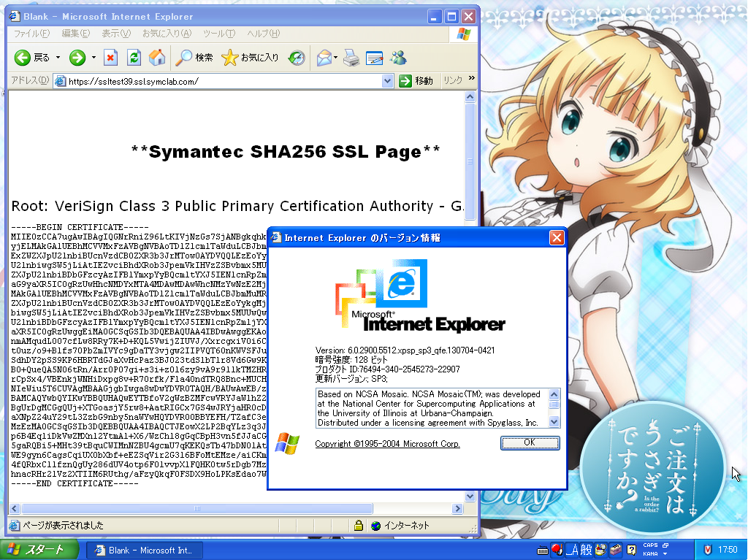The image size is (748, 560).
Task: Open the ファイル(F) menu
Action: (x=31, y=34)
